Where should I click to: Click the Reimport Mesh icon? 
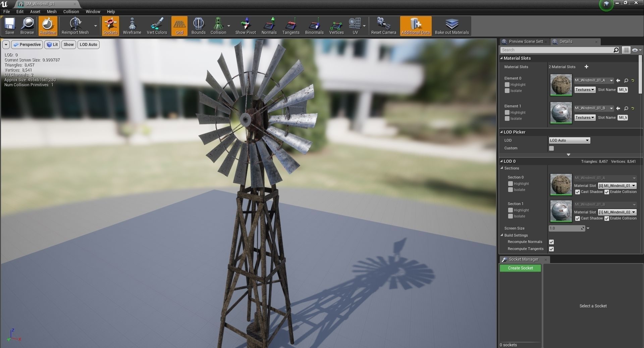coord(75,26)
